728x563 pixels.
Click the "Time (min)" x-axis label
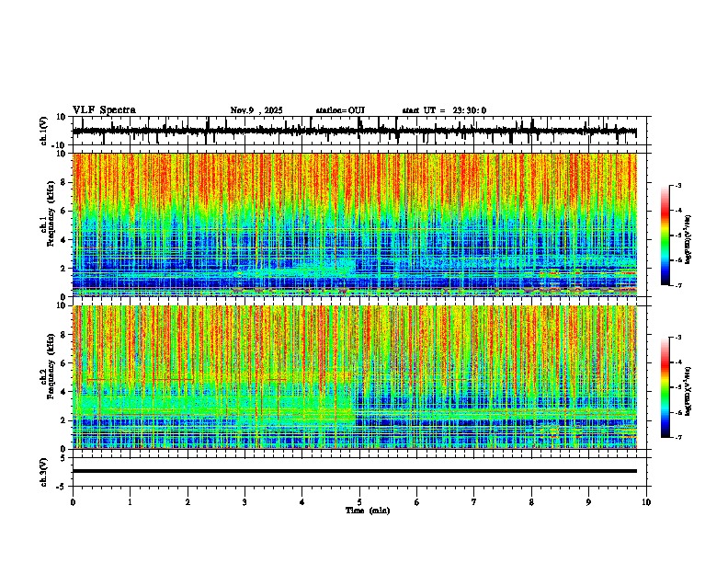point(368,511)
